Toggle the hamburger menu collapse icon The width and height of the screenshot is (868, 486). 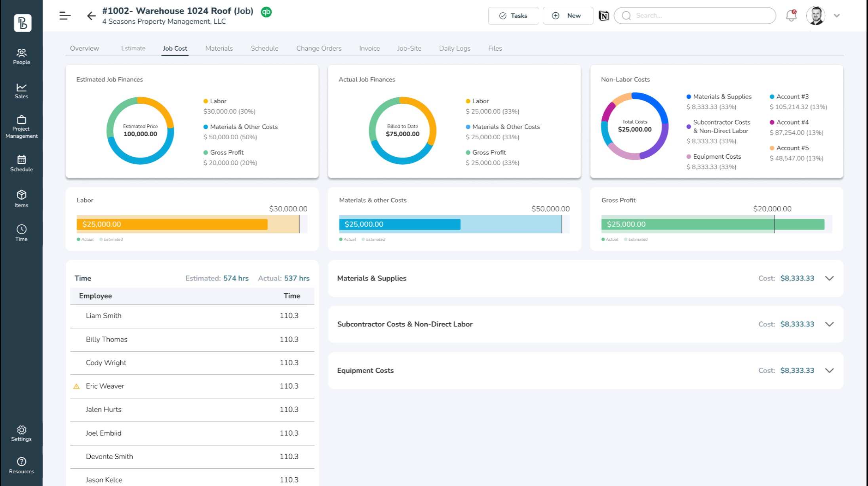[65, 16]
